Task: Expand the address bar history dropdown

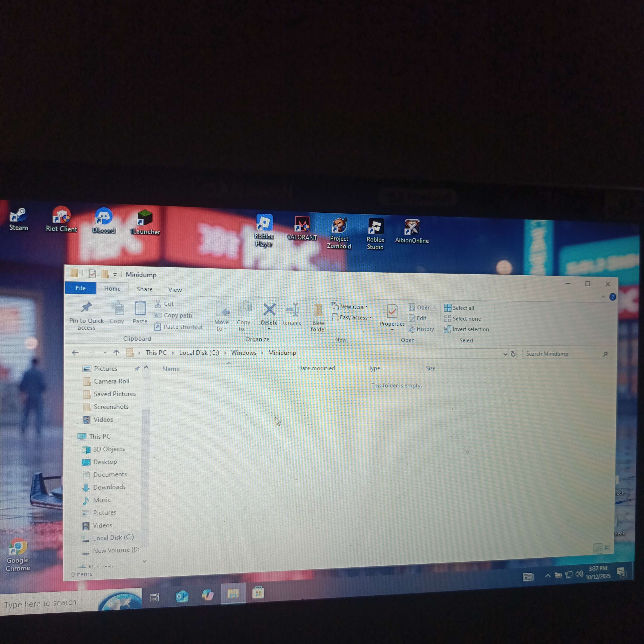Action: click(505, 354)
